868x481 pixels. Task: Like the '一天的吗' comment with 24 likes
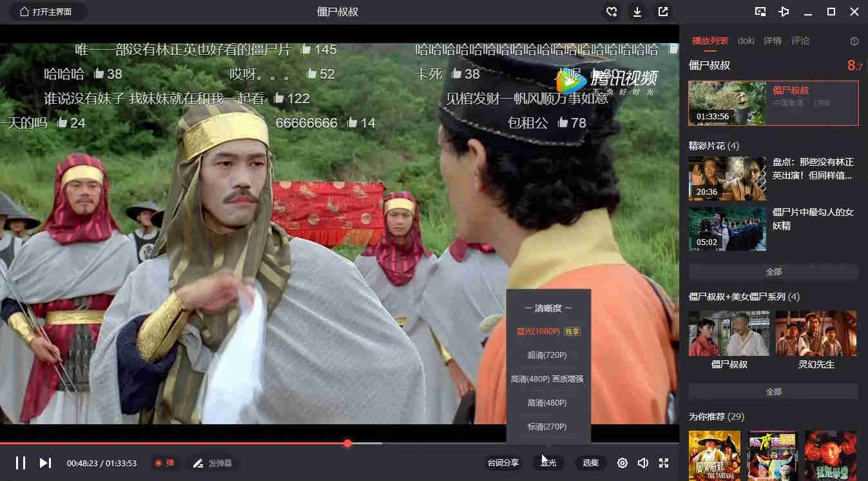click(62, 123)
